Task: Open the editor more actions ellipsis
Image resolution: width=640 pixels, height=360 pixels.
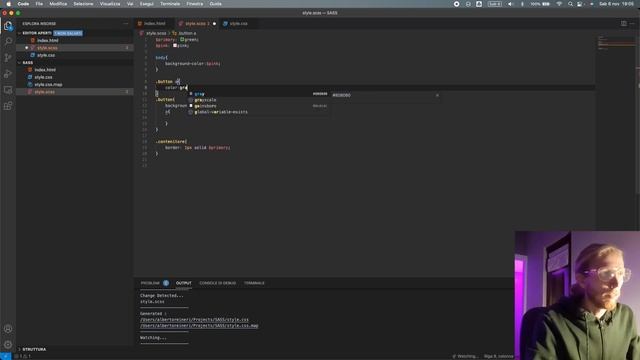Action: click(632, 24)
